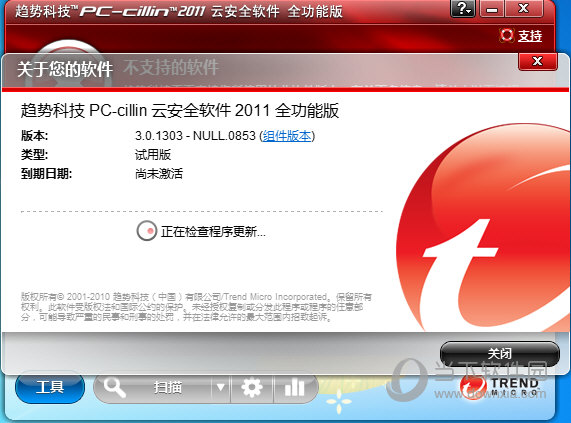Click the 版权所有 copyright notice text

point(196,307)
